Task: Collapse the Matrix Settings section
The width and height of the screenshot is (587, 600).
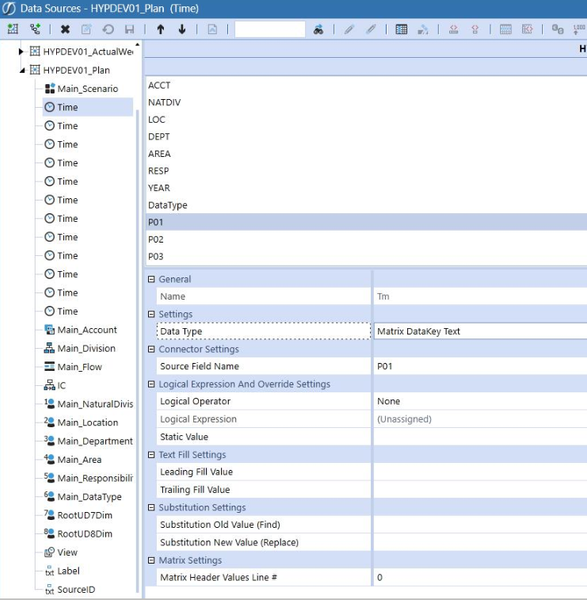Action: click(x=152, y=561)
